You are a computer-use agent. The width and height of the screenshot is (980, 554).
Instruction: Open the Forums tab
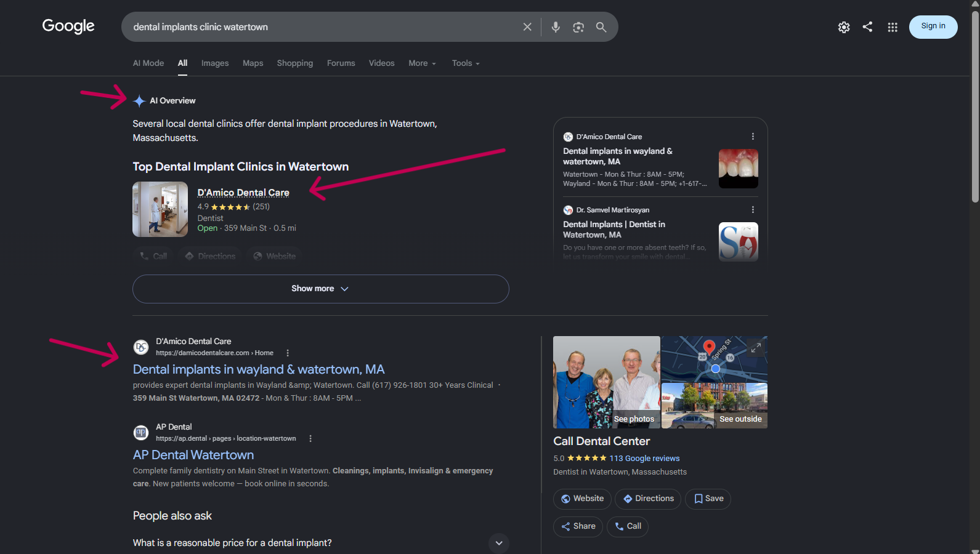tap(341, 63)
